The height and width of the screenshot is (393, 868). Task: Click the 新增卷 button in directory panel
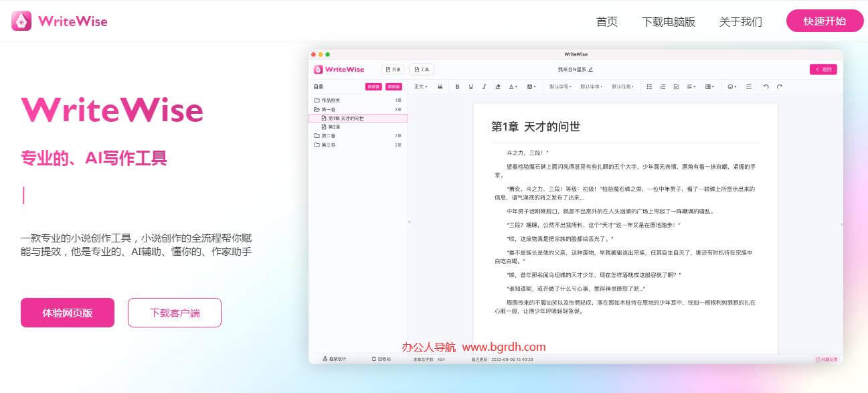click(x=394, y=86)
